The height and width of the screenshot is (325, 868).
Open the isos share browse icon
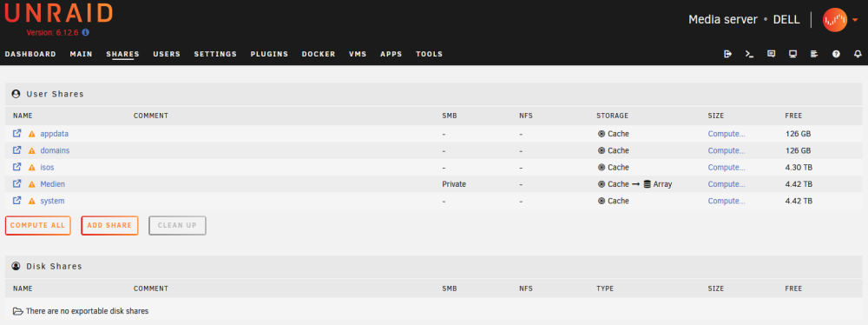[x=17, y=167]
